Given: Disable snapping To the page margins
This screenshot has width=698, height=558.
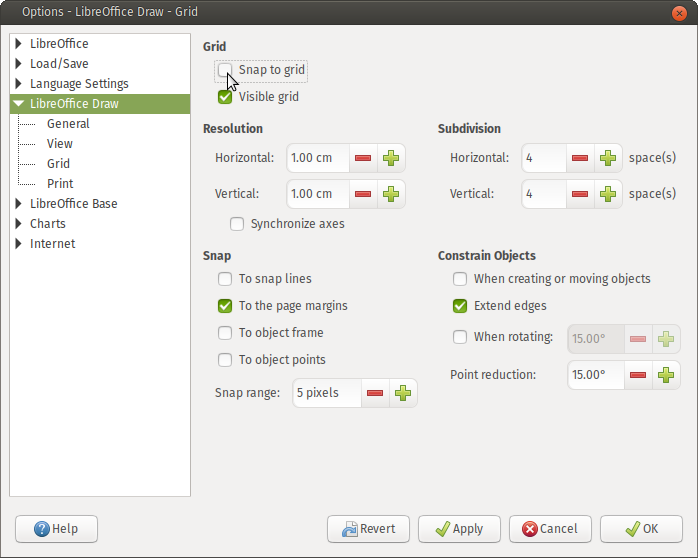Looking at the screenshot, I should pos(225,306).
